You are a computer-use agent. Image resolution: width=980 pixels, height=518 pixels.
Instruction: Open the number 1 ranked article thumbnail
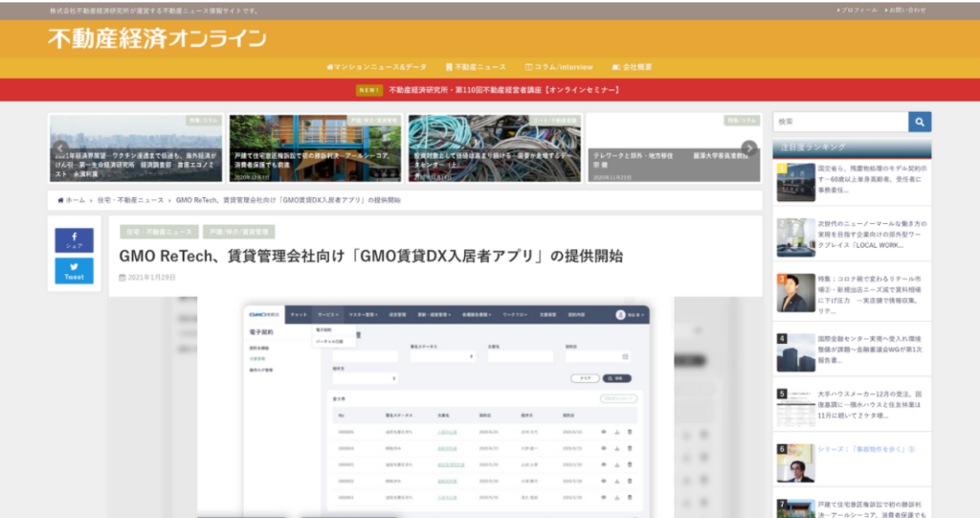pyautogui.click(x=795, y=182)
